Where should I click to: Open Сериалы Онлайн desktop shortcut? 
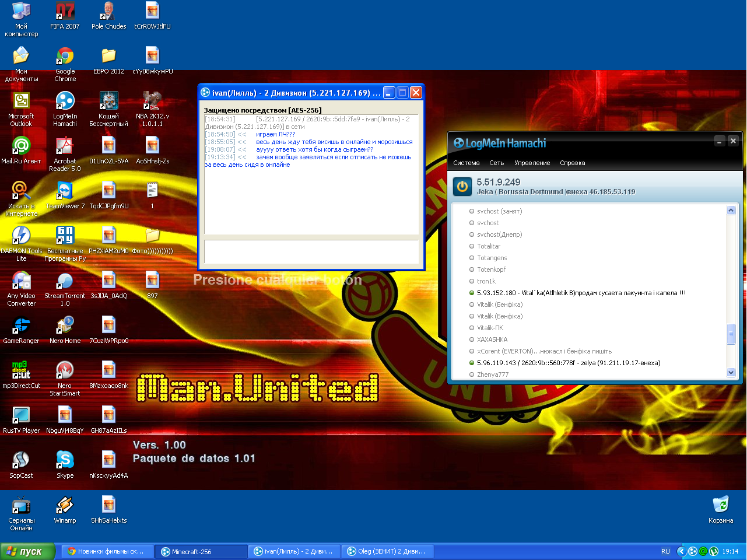pos(21,513)
